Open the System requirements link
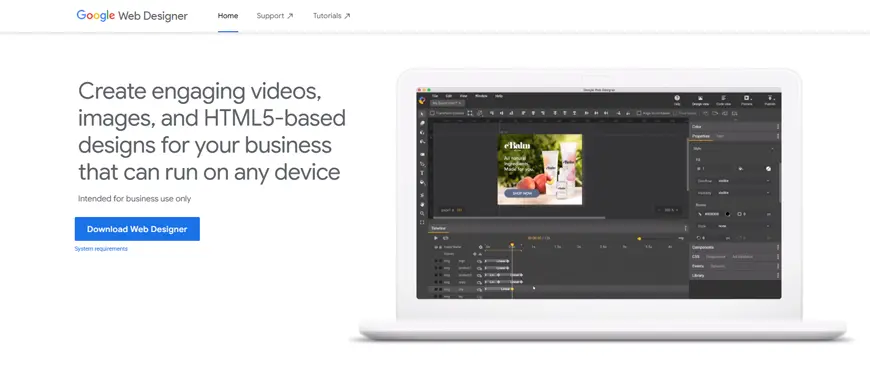This screenshot has width=870, height=369. (101, 249)
